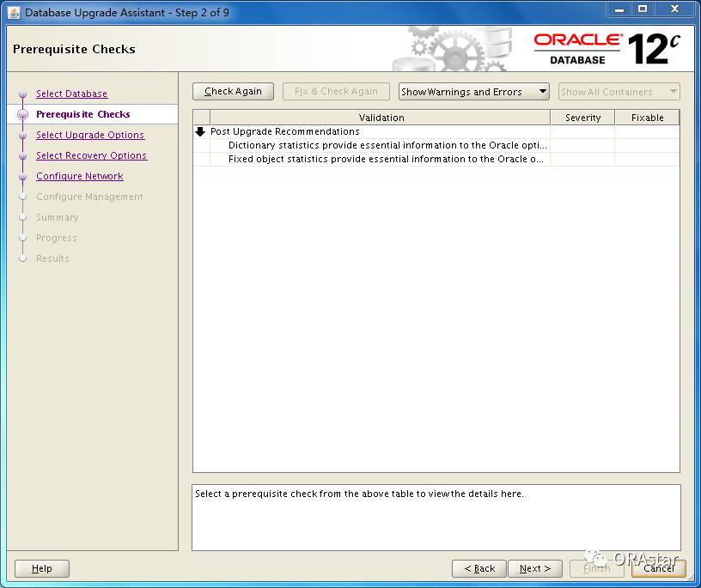The image size is (701, 588).
Task: Click the disabled Finish button
Action: (x=597, y=568)
